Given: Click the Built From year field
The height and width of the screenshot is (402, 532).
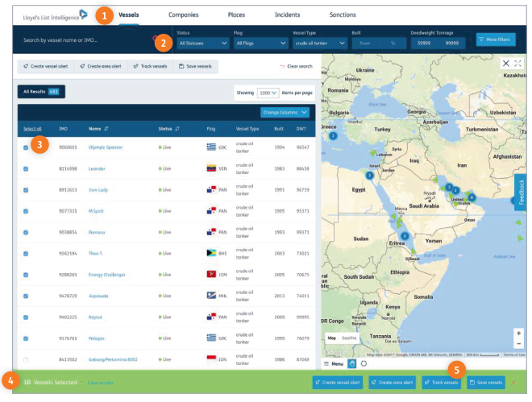Looking at the screenshot, I should pyautogui.click(x=365, y=44).
